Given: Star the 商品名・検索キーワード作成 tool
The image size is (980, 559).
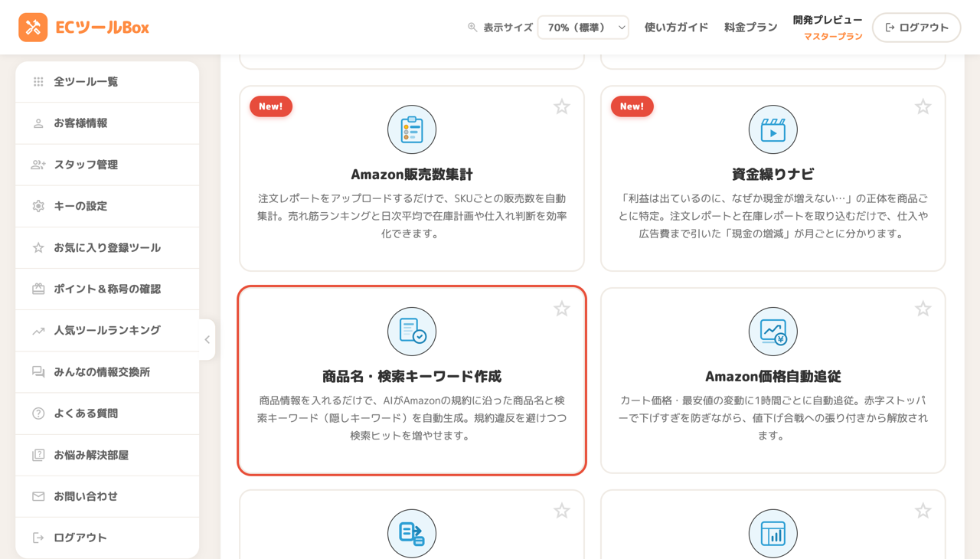Looking at the screenshot, I should [x=562, y=309].
